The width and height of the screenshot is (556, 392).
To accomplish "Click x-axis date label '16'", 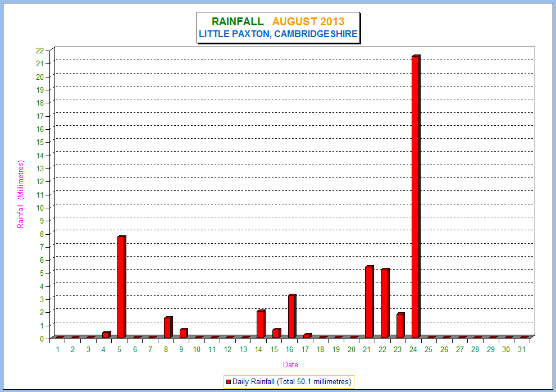I will point(289,349).
